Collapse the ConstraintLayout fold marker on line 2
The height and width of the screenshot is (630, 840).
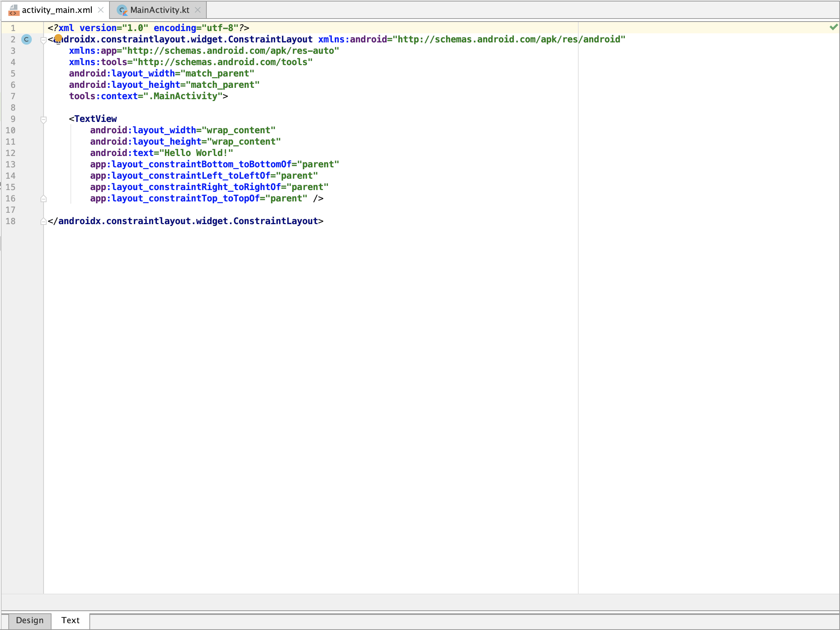(43, 40)
